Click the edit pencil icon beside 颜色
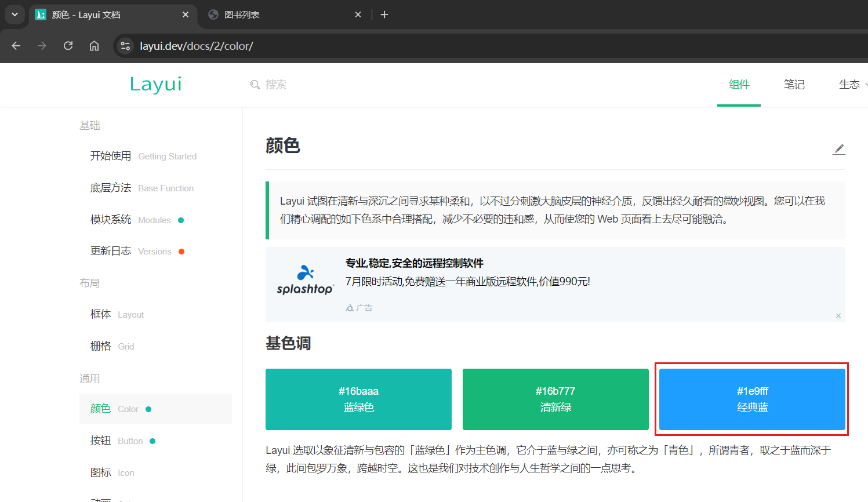 838,149
